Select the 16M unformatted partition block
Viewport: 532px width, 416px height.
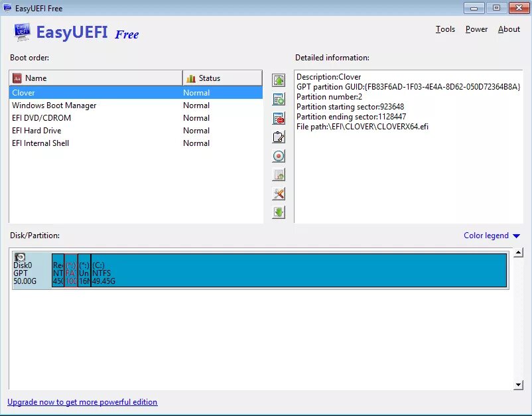(84, 271)
